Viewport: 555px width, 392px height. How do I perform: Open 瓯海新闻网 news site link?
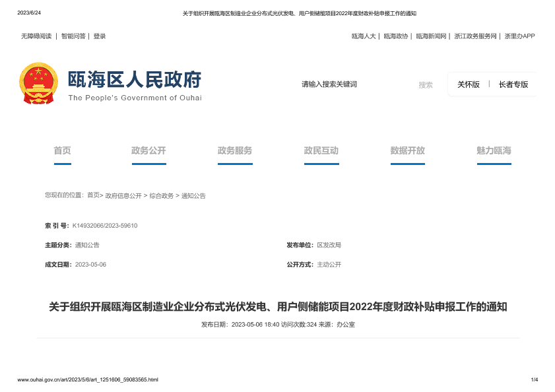[432, 36]
